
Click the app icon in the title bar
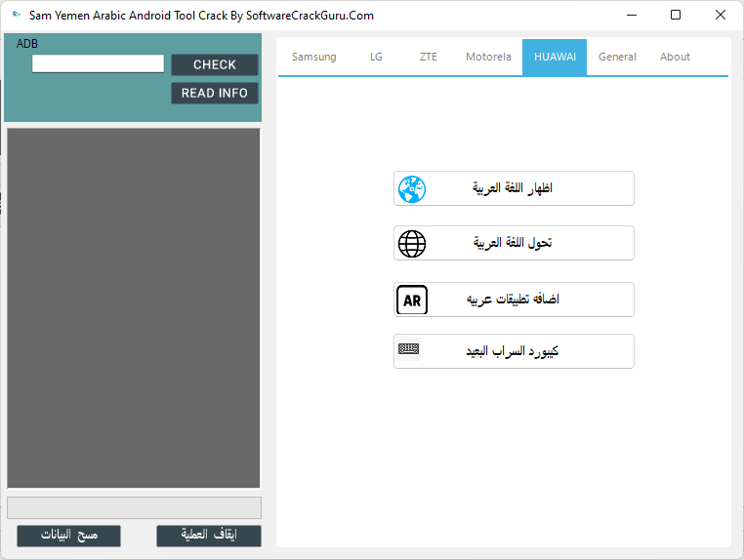(17, 15)
